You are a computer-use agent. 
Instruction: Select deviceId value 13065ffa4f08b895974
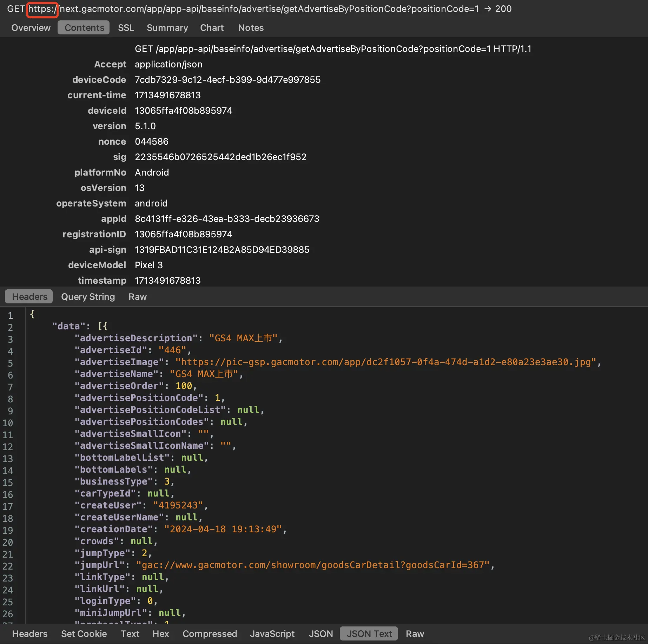183,111
